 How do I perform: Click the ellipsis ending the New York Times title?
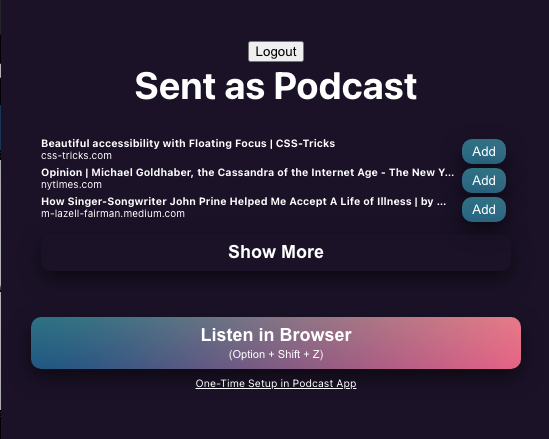coord(450,173)
